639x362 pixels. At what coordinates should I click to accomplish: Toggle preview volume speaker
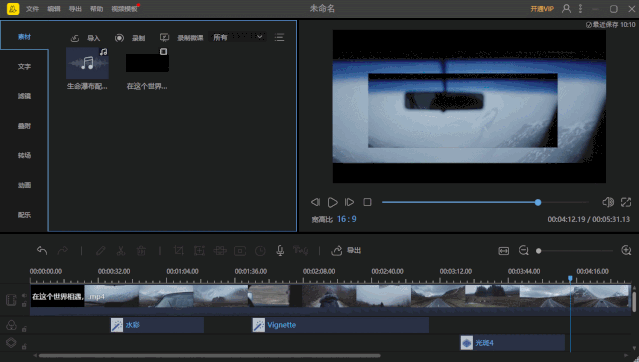pyautogui.click(x=608, y=202)
